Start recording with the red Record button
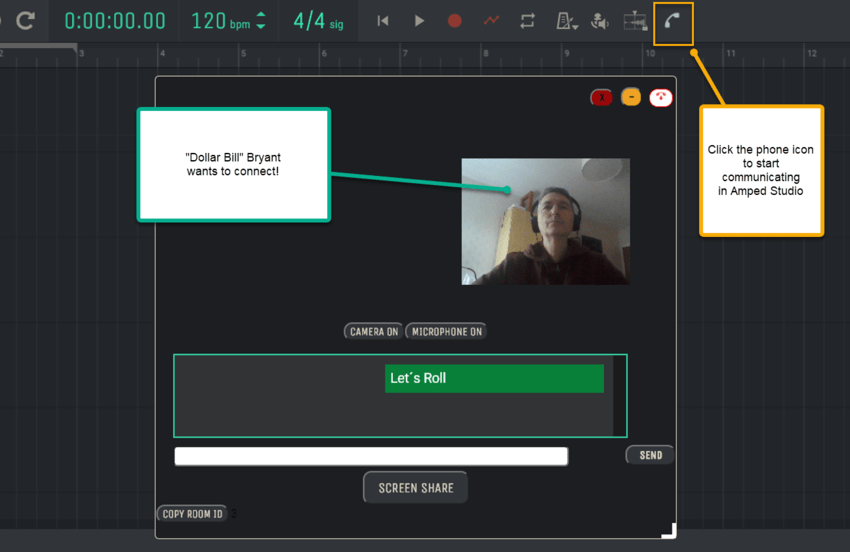 coord(455,21)
